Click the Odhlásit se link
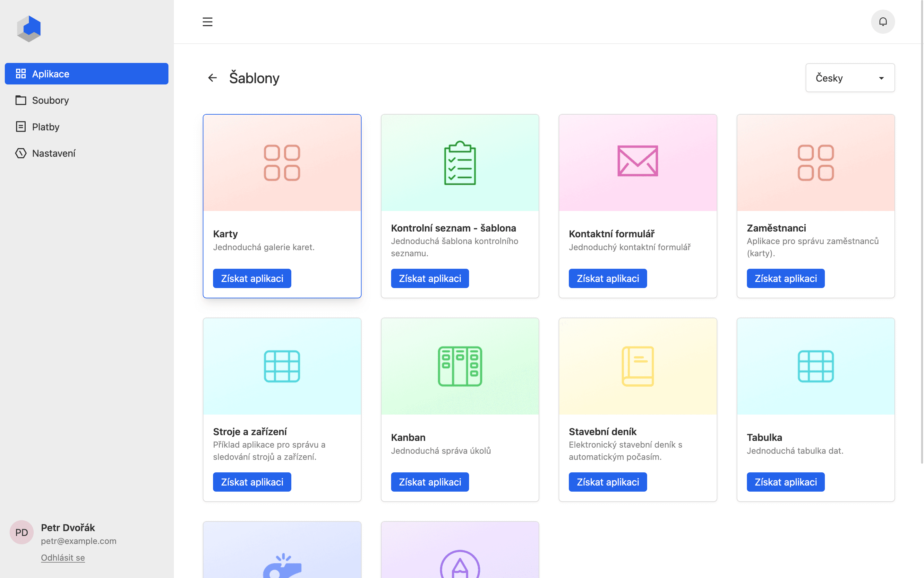The width and height of the screenshot is (924, 578). pos(63,557)
